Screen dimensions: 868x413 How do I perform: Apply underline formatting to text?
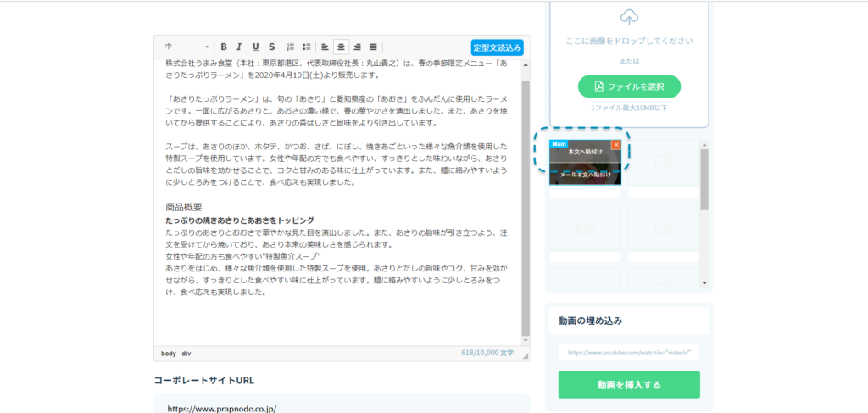[255, 47]
